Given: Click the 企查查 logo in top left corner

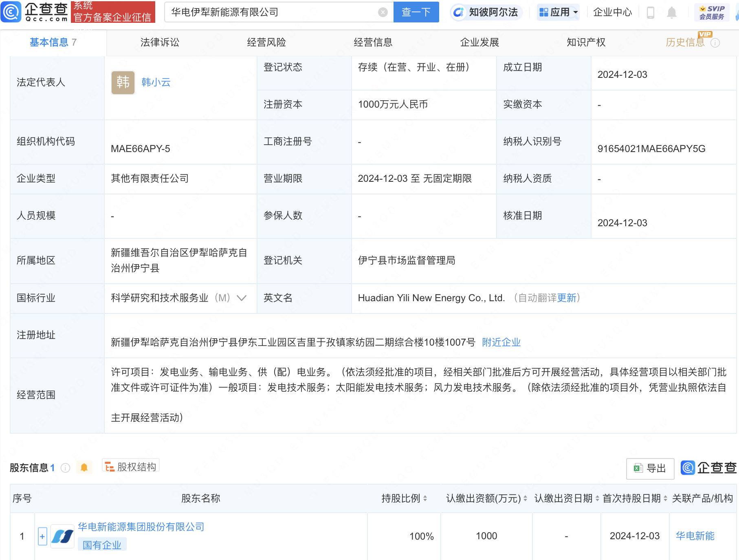Looking at the screenshot, I should pyautogui.click(x=35, y=12).
